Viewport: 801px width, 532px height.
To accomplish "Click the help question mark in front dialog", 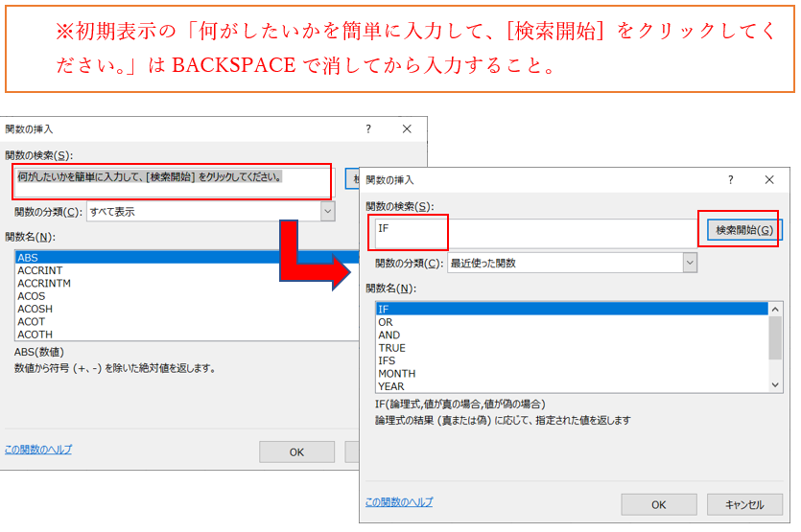I will (730, 179).
